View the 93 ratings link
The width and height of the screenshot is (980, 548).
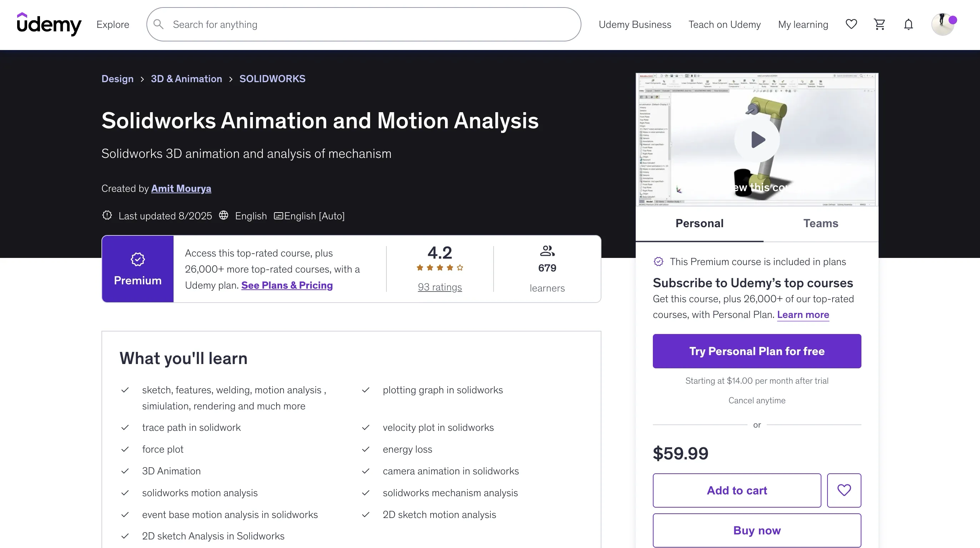(x=440, y=287)
